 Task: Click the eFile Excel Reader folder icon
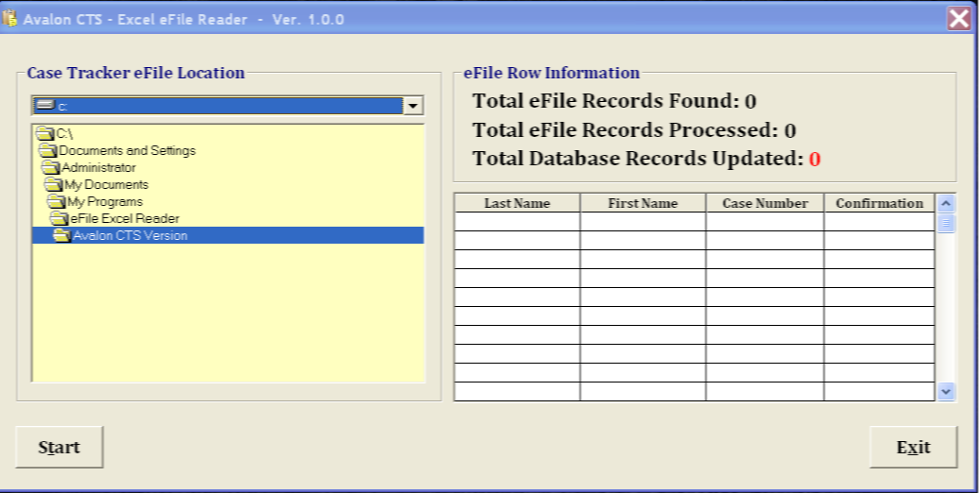(59, 218)
